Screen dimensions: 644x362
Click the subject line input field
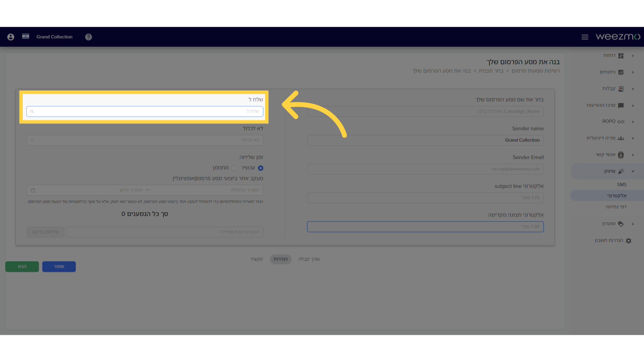click(x=425, y=198)
